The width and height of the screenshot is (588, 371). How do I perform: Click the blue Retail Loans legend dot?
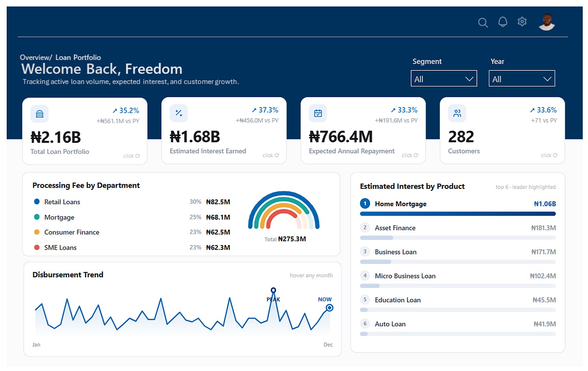point(37,201)
